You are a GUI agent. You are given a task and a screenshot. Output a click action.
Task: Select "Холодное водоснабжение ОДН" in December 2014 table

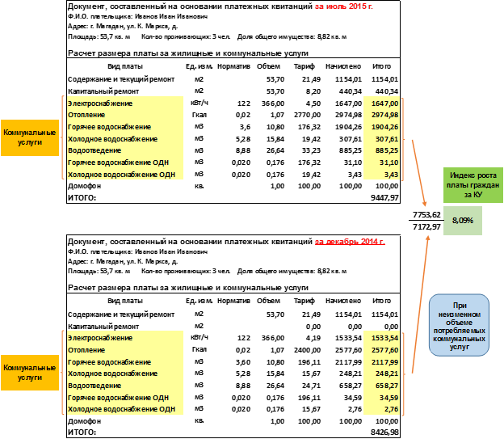(x=121, y=409)
